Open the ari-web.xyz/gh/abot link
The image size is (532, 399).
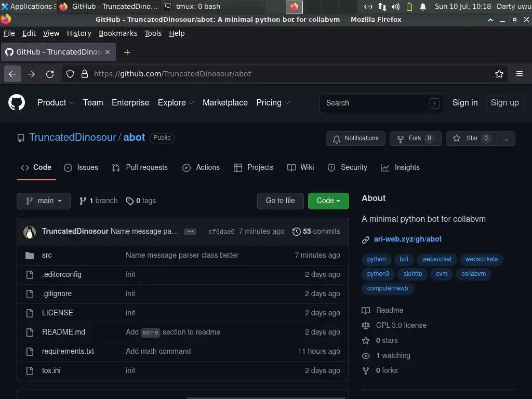407,239
